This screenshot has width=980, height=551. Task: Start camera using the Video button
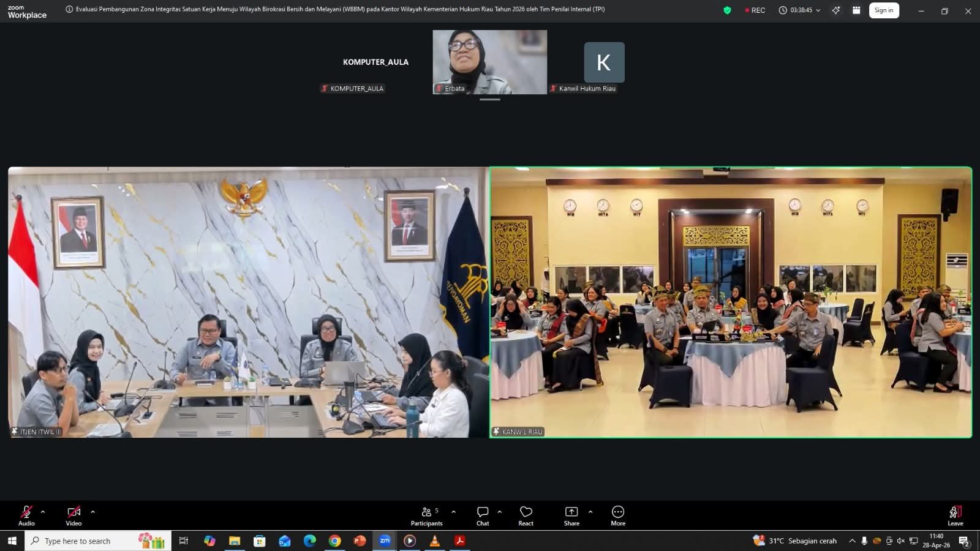click(x=73, y=515)
